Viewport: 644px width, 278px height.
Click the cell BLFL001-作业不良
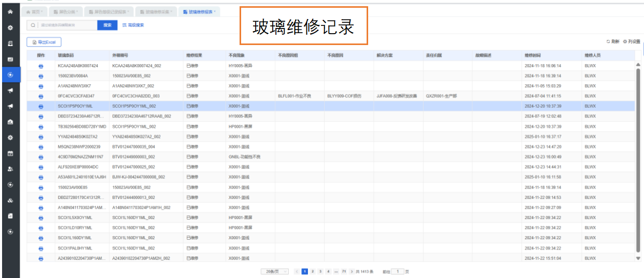pos(295,96)
